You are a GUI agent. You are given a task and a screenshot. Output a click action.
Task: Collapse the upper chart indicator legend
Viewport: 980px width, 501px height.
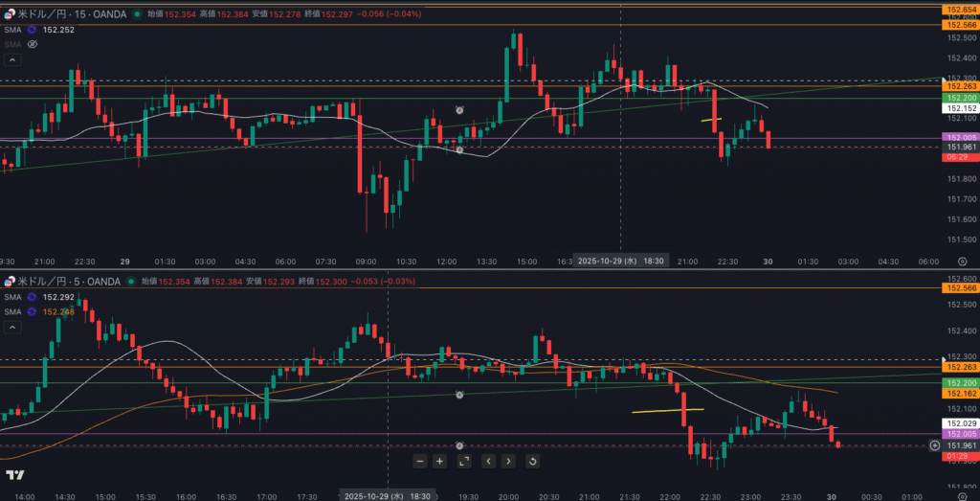tap(11, 59)
